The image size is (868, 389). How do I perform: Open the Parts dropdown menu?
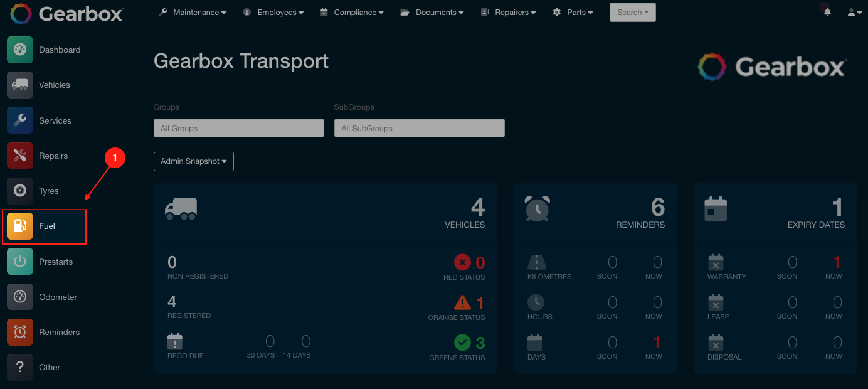coord(573,12)
